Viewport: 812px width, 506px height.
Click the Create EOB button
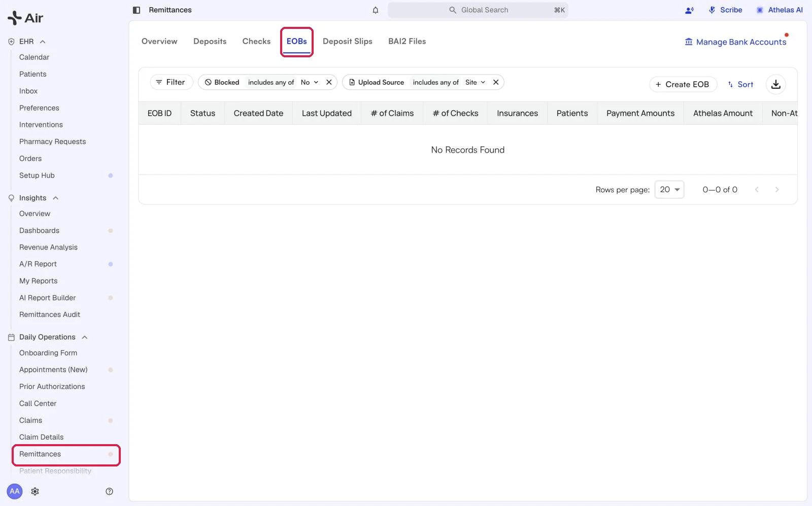(683, 84)
